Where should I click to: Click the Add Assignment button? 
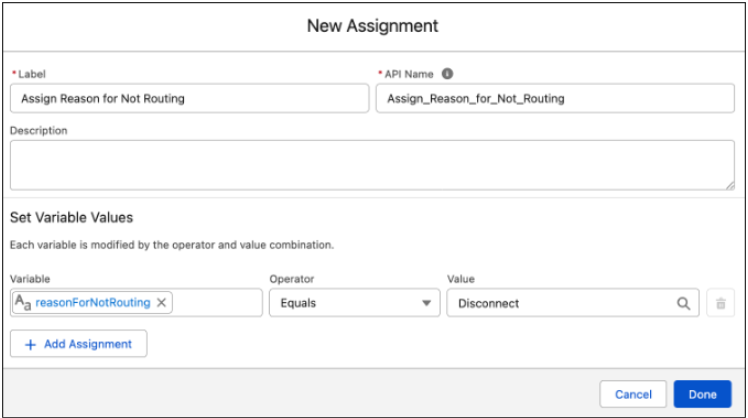pos(79,344)
